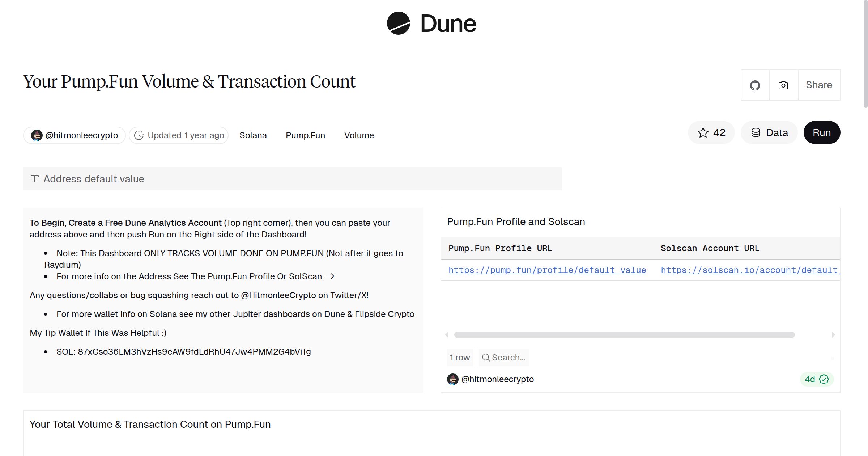Click the @hitmonleecrypto avatar in the header chip
The height and width of the screenshot is (456, 868).
(x=37, y=135)
